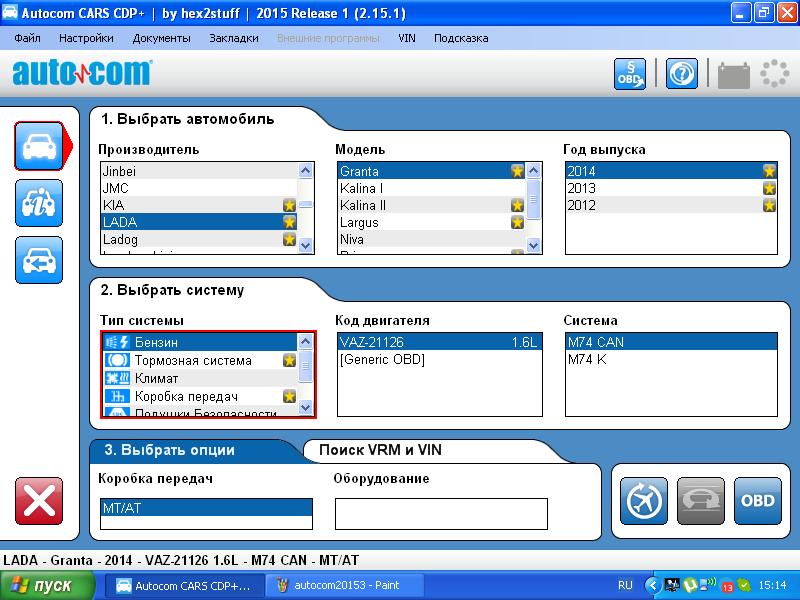Image resolution: width=800 pixels, height=600 pixels.
Task: Click the OBD legislation icon in header
Action: coord(630,74)
